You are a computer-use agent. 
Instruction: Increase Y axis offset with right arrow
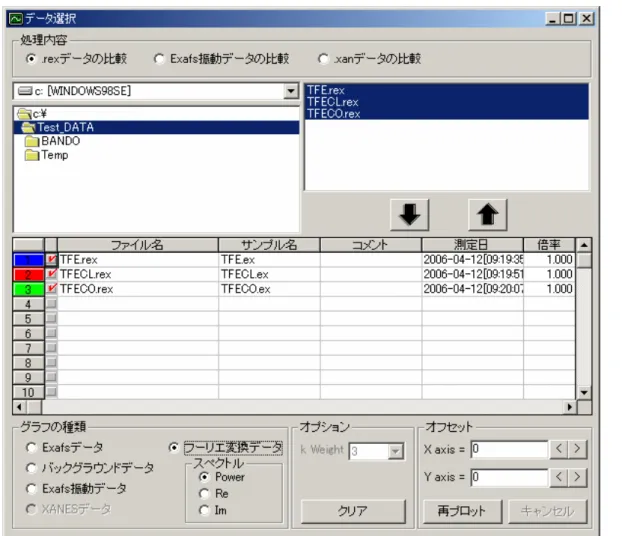click(x=577, y=476)
